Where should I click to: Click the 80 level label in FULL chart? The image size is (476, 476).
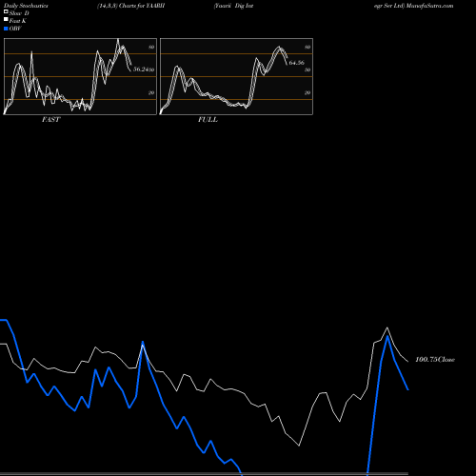[307, 47]
